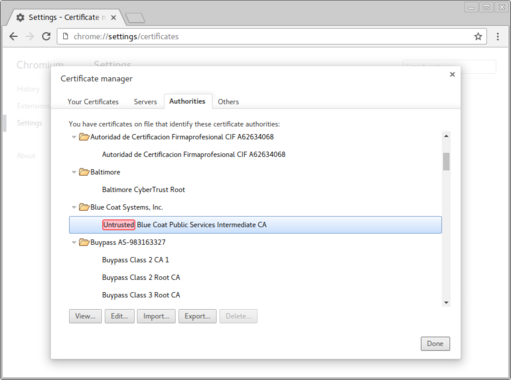Select Buypass Class 2 Root CA certificate

coord(141,277)
